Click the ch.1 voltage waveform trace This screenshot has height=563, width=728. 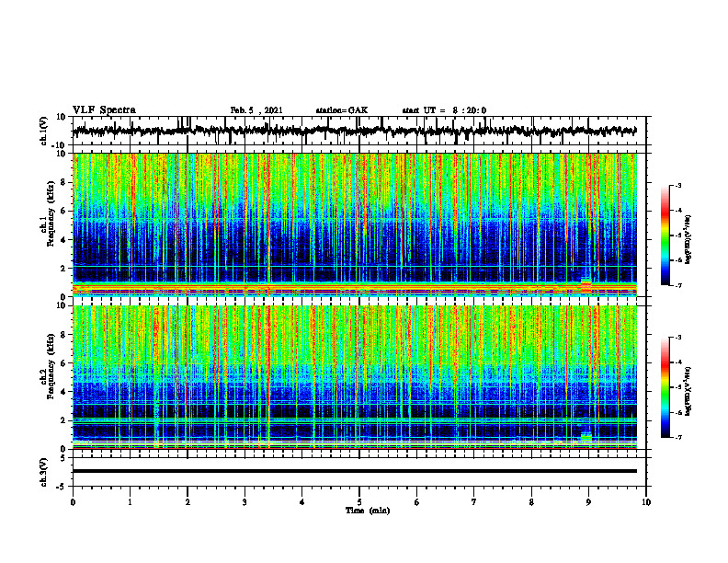(x=355, y=131)
